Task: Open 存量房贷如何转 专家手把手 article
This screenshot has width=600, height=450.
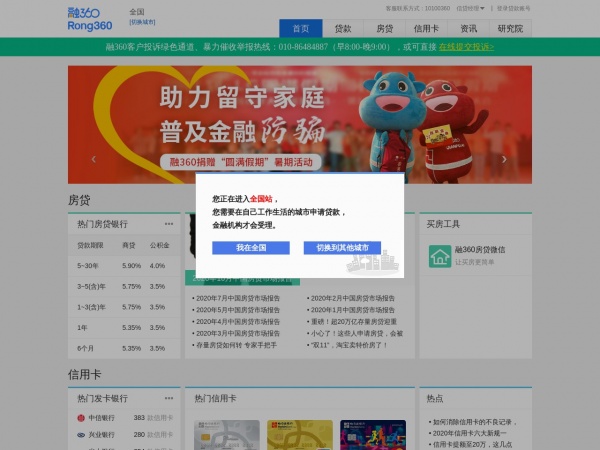Action: click(236, 345)
